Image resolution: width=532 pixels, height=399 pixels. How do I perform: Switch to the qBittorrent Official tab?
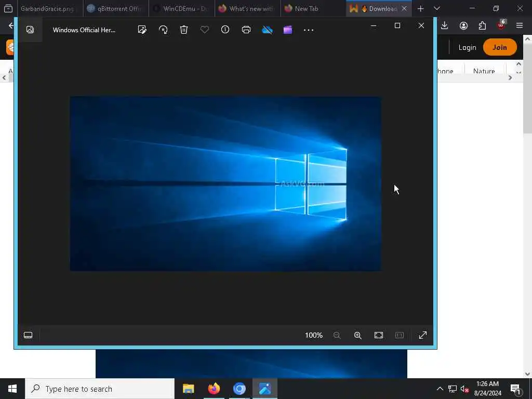tap(116, 9)
